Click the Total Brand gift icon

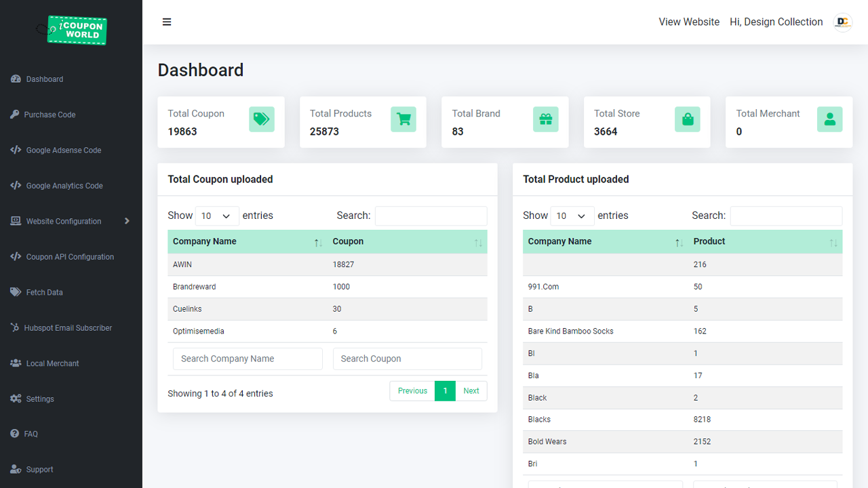[546, 119]
